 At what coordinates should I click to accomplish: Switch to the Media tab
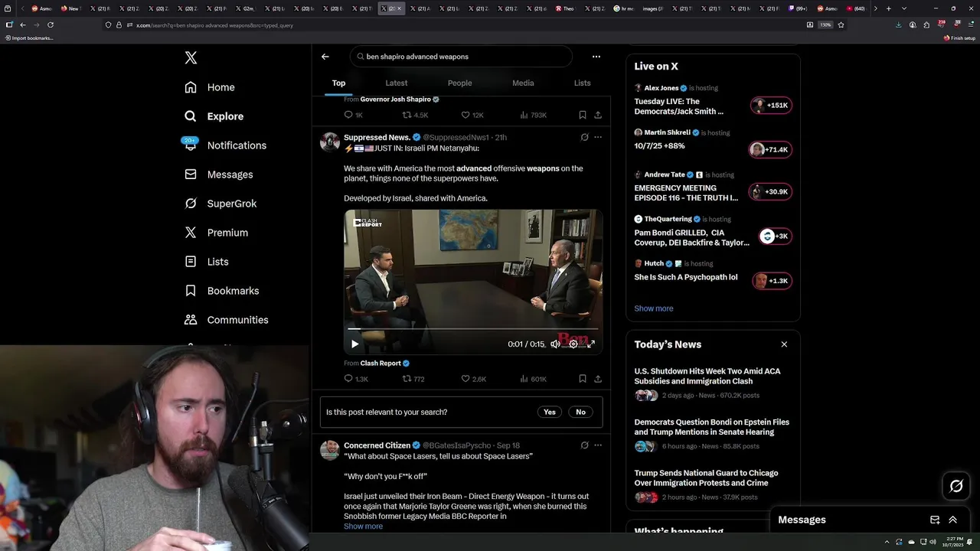coord(523,83)
